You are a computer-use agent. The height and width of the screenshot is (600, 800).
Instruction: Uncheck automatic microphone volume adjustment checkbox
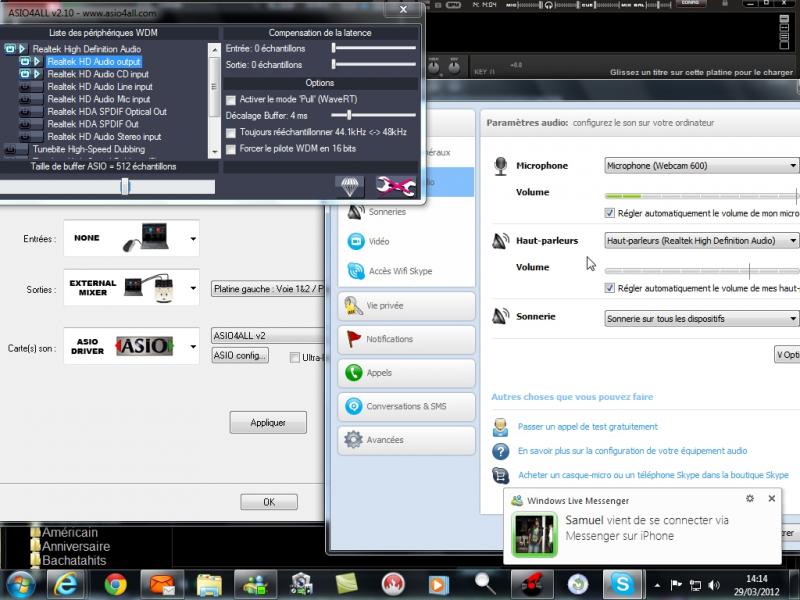coord(610,213)
